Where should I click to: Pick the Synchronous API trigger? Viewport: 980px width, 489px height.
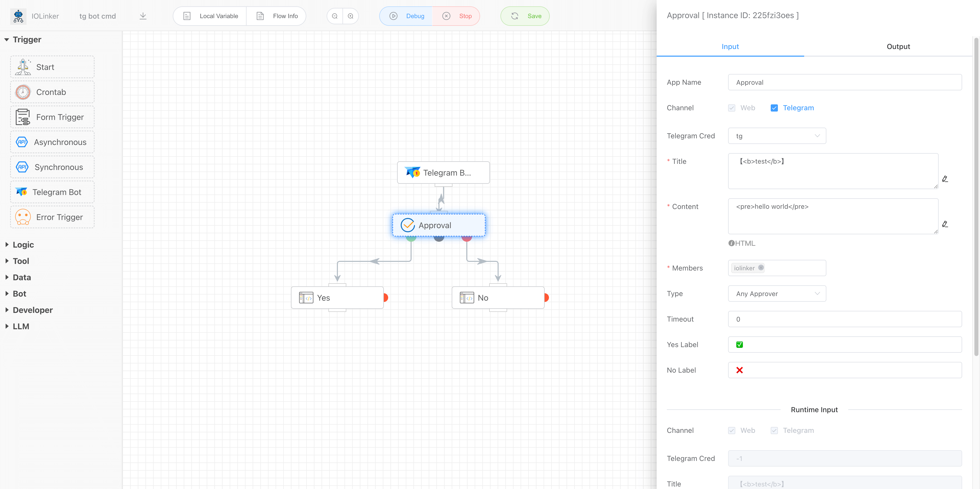[x=52, y=167]
